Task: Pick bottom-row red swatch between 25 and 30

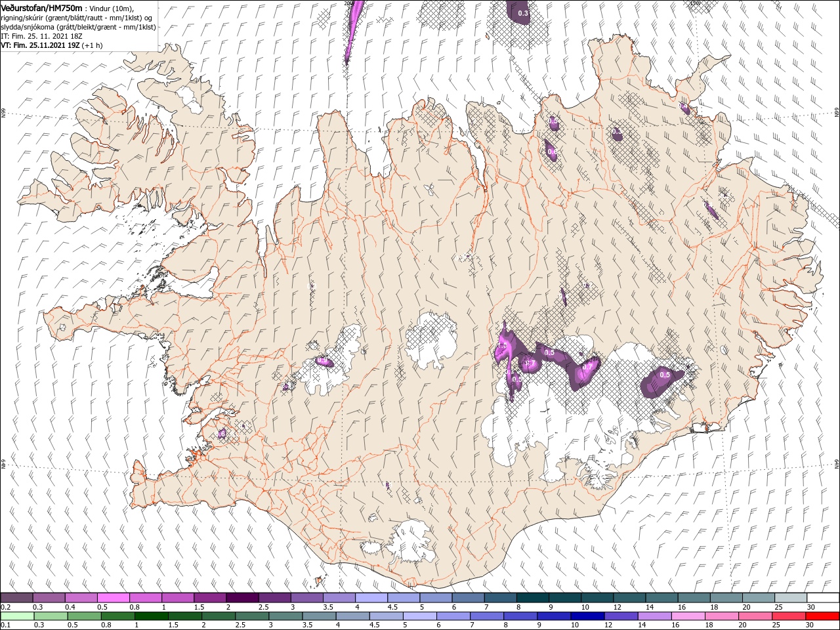Action: coord(787,616)
